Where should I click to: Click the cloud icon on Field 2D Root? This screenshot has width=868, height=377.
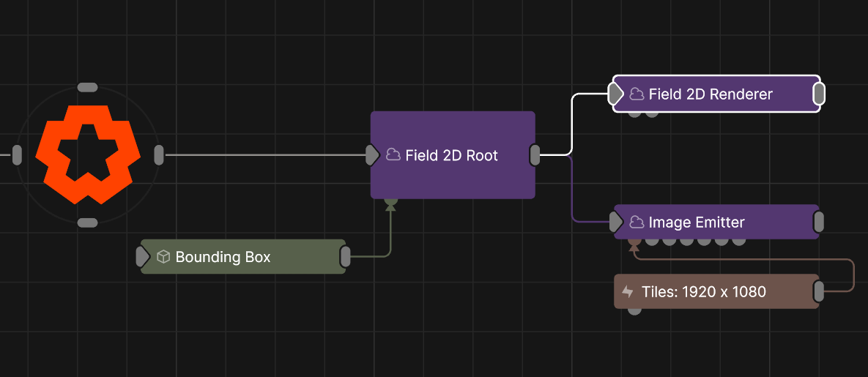tap(393, 154)
